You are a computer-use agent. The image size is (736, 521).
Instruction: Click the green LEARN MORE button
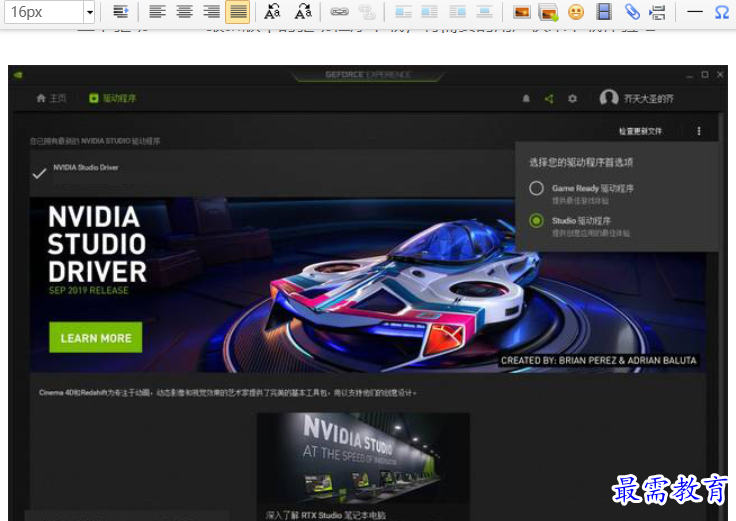(x=96, y=337)
